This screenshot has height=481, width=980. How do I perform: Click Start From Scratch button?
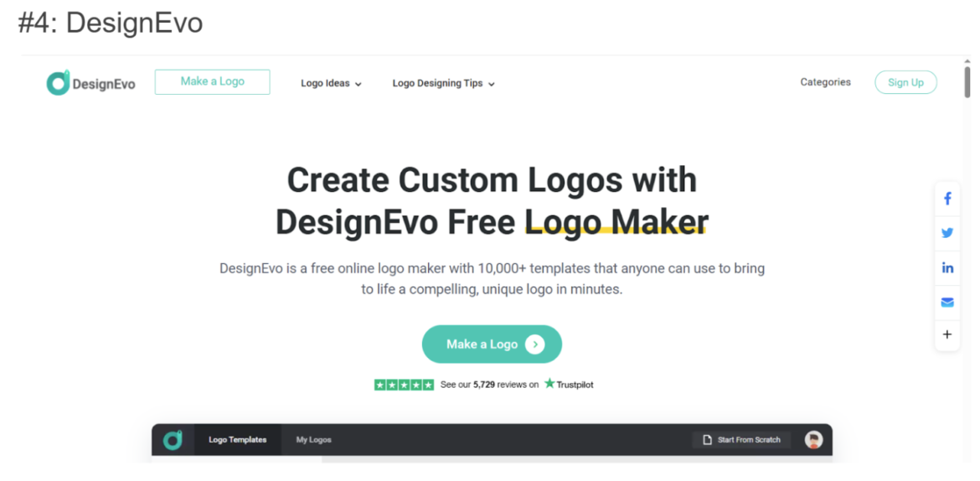(741, 440)
